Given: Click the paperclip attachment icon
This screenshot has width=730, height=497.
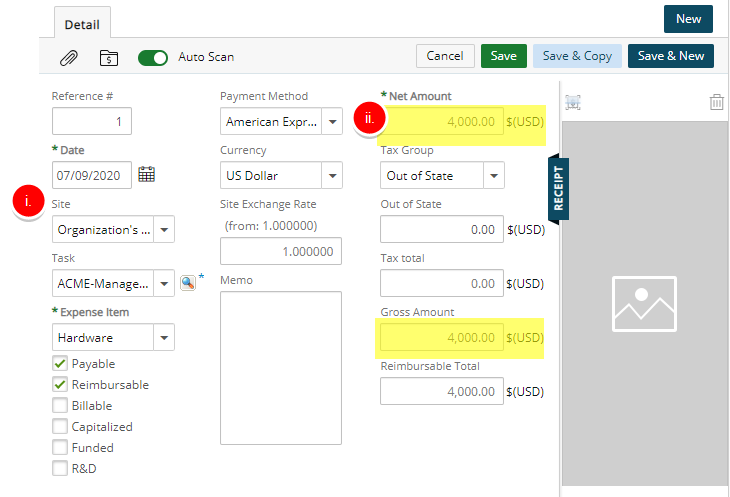Looking at the screenshot, I should tap(69, 58).
